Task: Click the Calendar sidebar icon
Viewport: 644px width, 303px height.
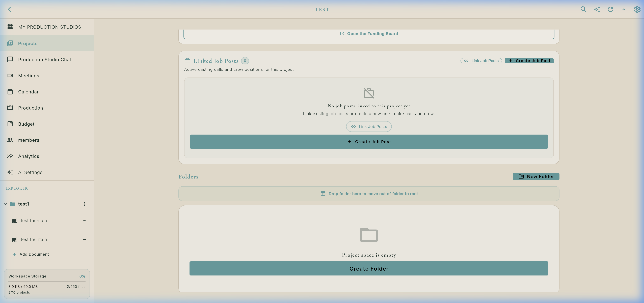Action: (x=10, y=92)
